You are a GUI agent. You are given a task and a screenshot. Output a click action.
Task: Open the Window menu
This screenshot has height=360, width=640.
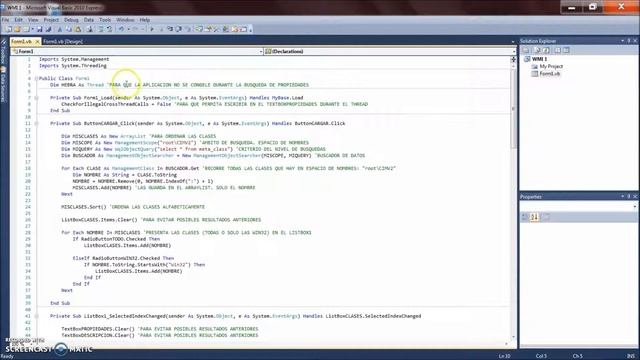pos(125,20)
